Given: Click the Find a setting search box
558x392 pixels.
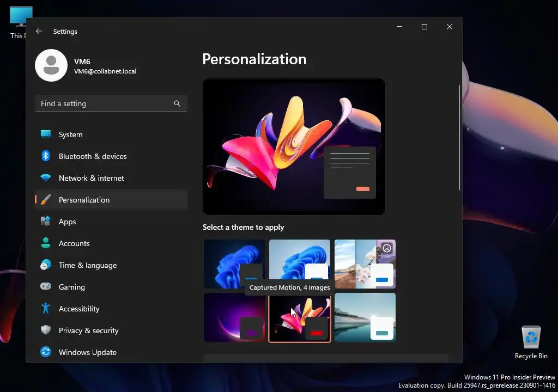Looking at the screenshot, I should pyautogui.click(x=111, y=103).
